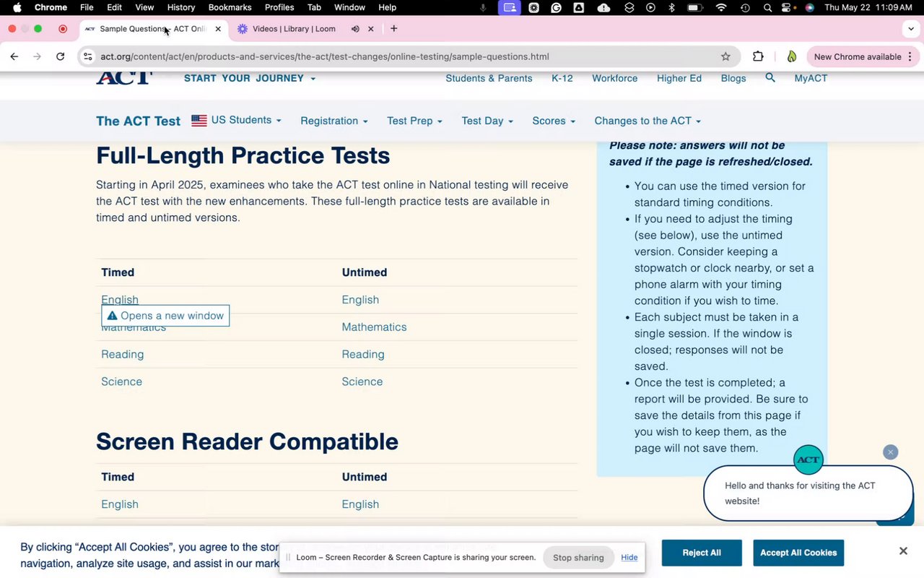
Task: Dismiss the cookie banner with X
Action: 903,551
